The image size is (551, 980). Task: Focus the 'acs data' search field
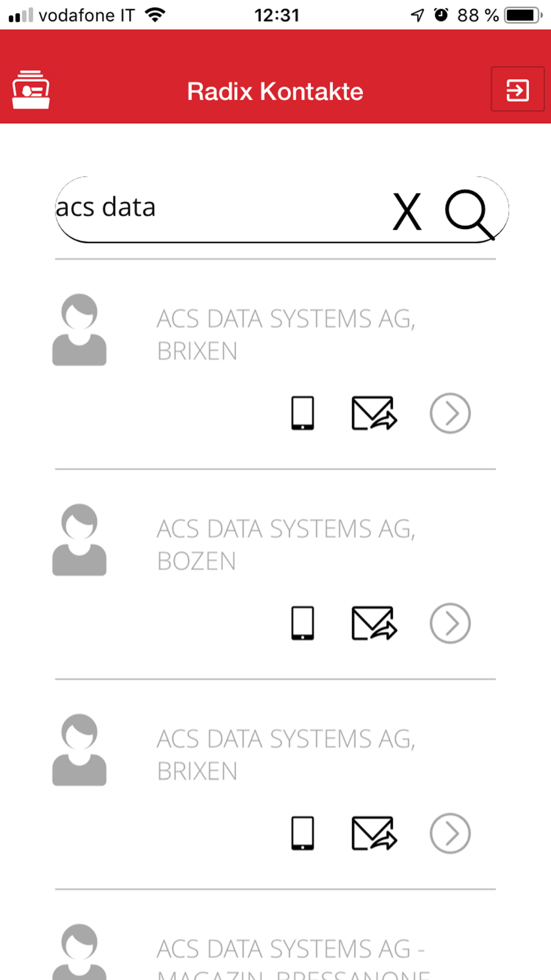click(x=220, y=209)
